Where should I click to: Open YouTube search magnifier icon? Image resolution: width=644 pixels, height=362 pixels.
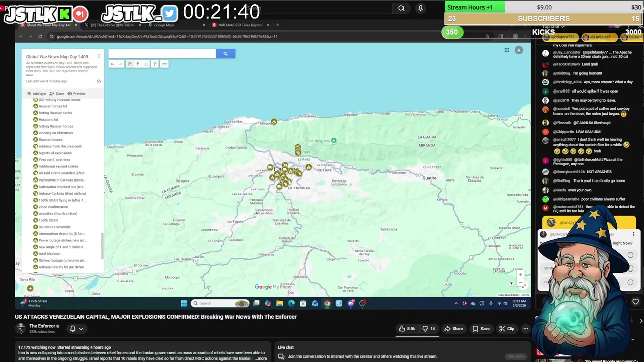(401, 8)
